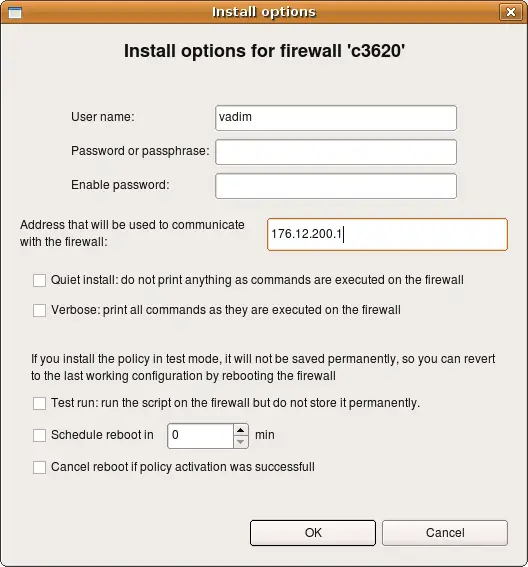The width and height of the screenshot is (528, 567).
Task: Click the reboot minutes spin box value
Action: [x=201, y=436]
